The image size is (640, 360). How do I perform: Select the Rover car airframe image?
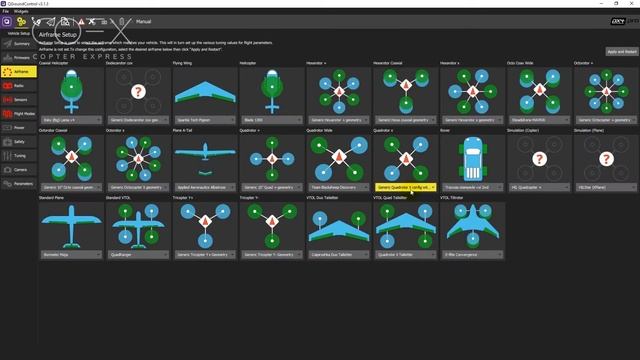(x=473, y=159)
